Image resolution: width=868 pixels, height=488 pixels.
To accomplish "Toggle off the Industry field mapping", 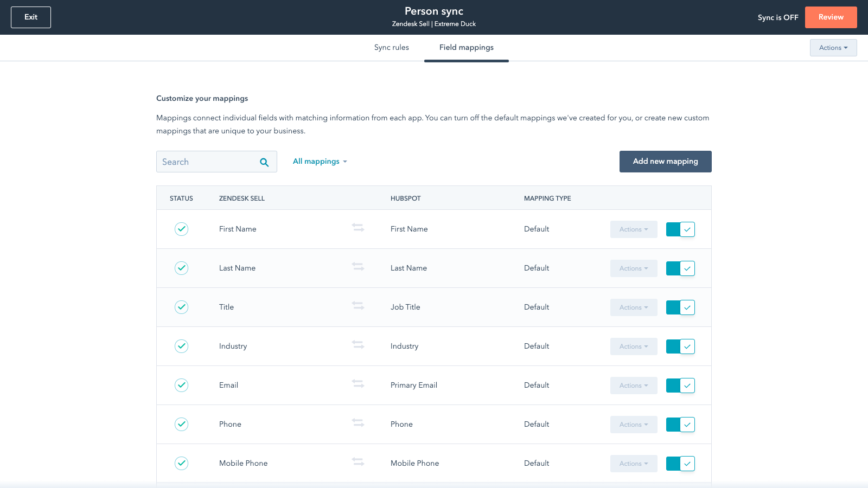I will [x=680, y=346].
